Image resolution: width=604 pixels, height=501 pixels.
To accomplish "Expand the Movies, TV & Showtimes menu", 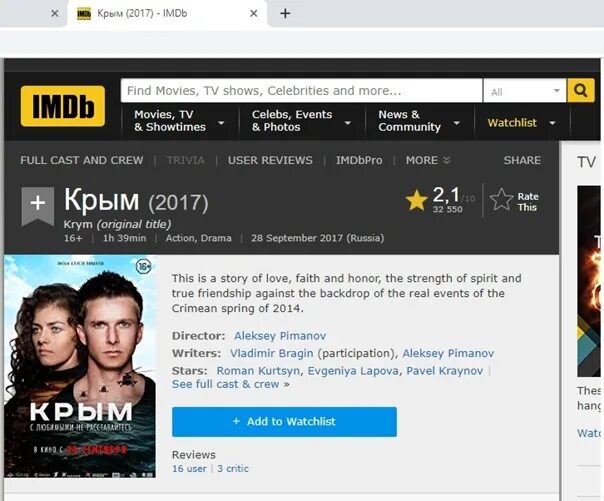I will coord(179,121).
